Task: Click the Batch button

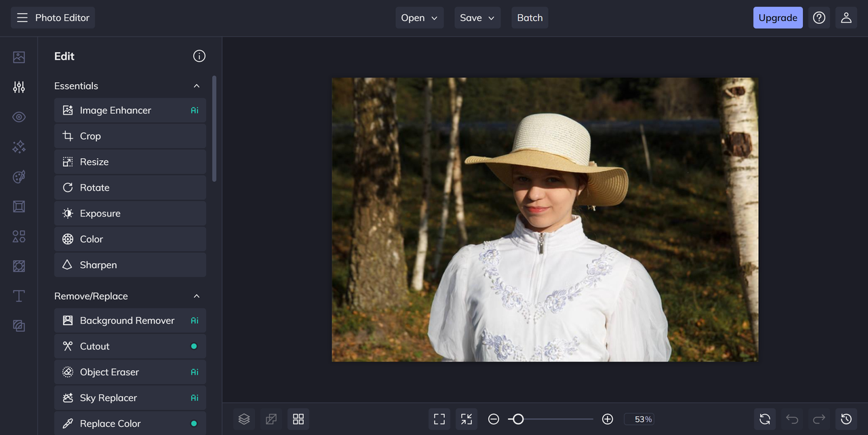Action: click(x=530, y=18)
